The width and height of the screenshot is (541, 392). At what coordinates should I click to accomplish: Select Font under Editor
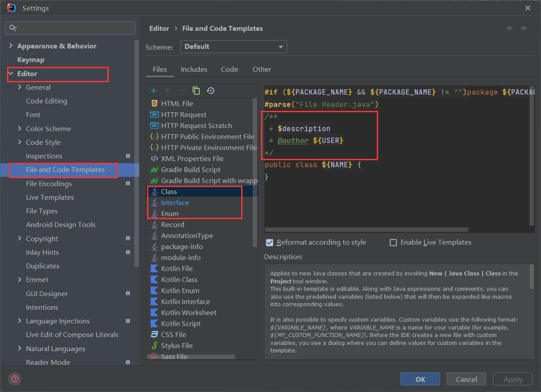[33, 114]
